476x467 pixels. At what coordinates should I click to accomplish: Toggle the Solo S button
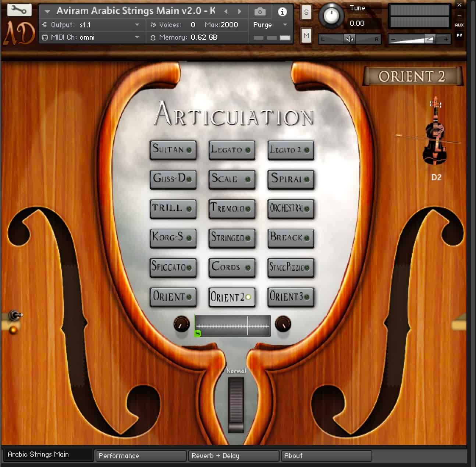point(306,12)
